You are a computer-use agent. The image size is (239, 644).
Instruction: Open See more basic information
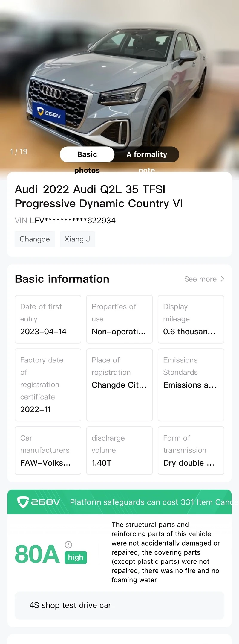coord(204,279)
